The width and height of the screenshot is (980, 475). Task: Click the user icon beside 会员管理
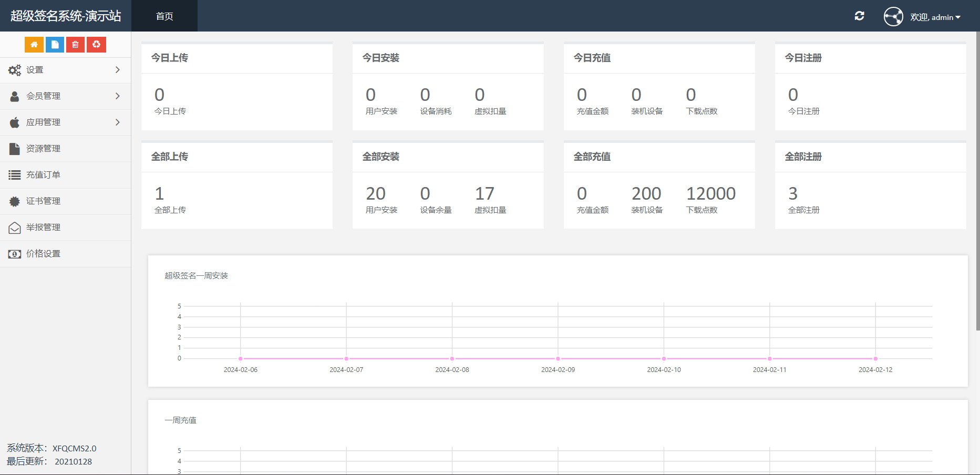[x=15, y=96]
